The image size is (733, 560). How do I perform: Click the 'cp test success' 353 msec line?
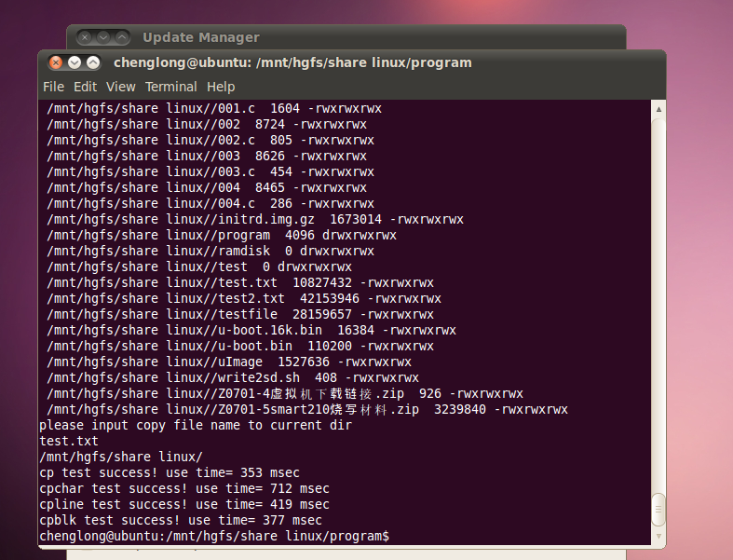click(170, 473)
